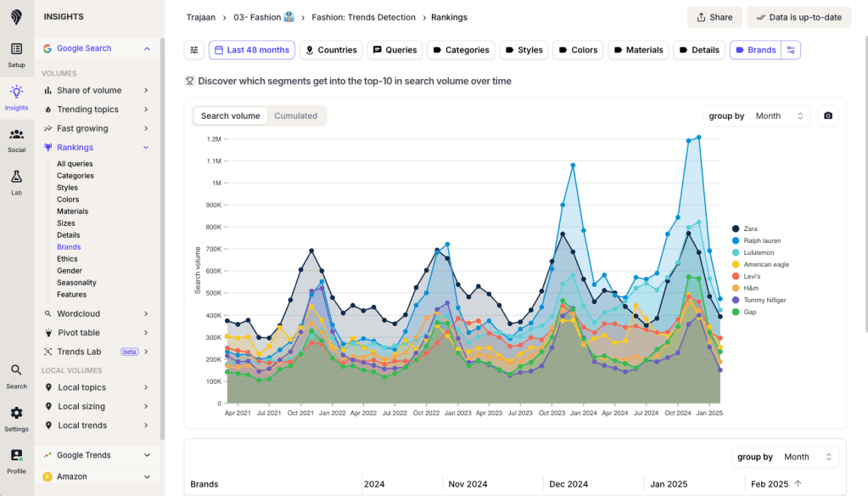Screen dimensions: 868x496
Task: Expand Trends Lab beta menu
Action: click(x=146, y=352)
